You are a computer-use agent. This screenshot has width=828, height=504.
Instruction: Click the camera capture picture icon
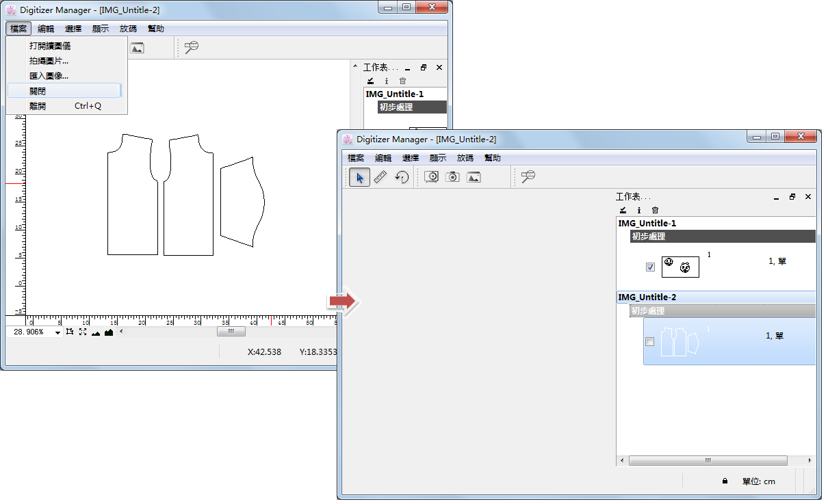[x=452, y=177]
